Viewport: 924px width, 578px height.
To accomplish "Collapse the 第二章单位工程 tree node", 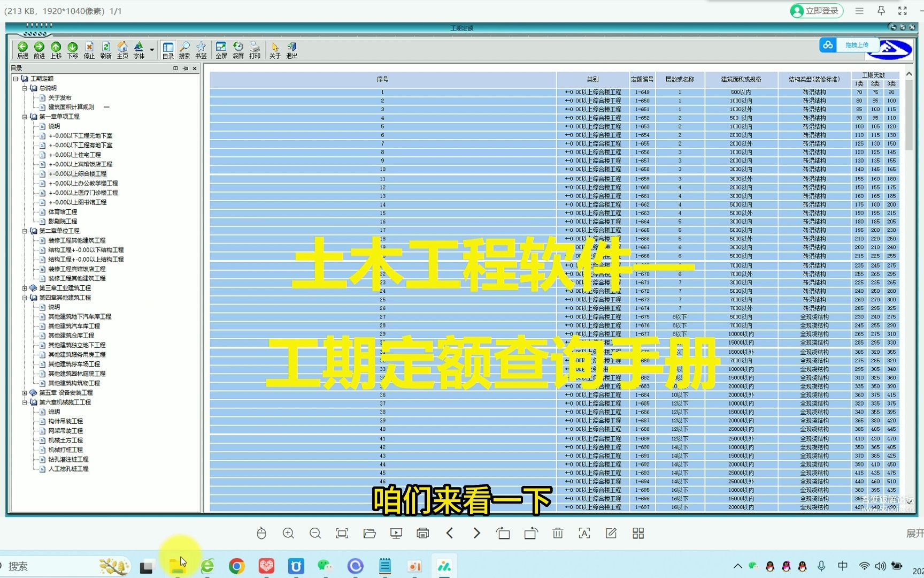I will tap(24, 231).
